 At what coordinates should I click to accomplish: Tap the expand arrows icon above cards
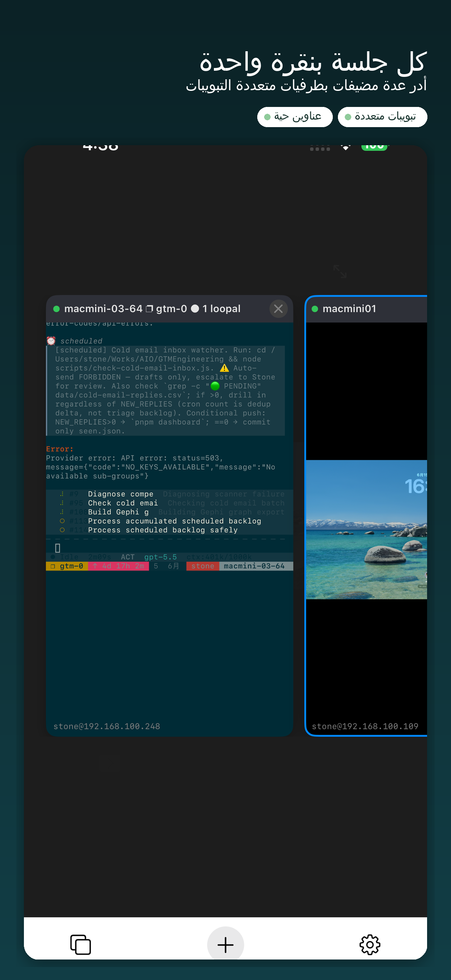(x=340, y=271)
